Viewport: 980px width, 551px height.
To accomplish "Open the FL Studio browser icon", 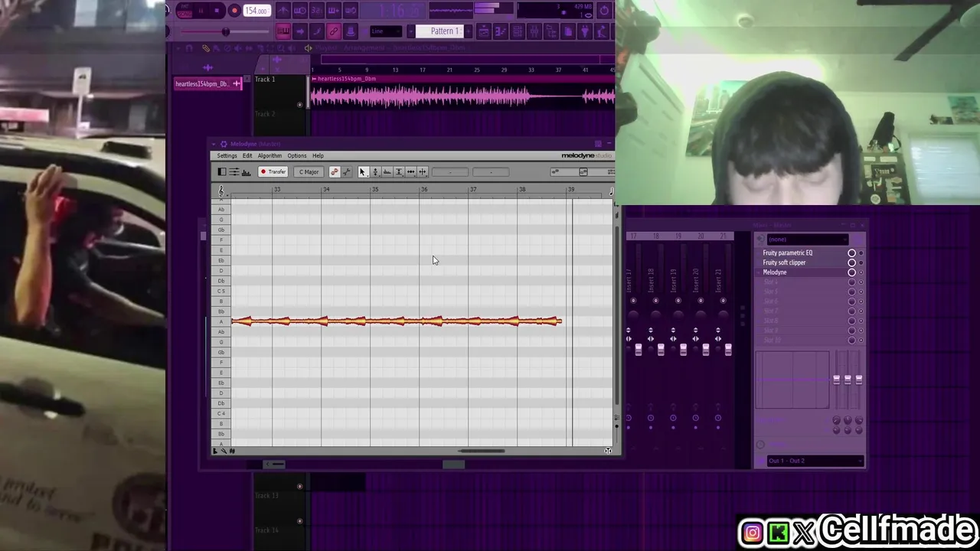I will [x=550, y=31].
